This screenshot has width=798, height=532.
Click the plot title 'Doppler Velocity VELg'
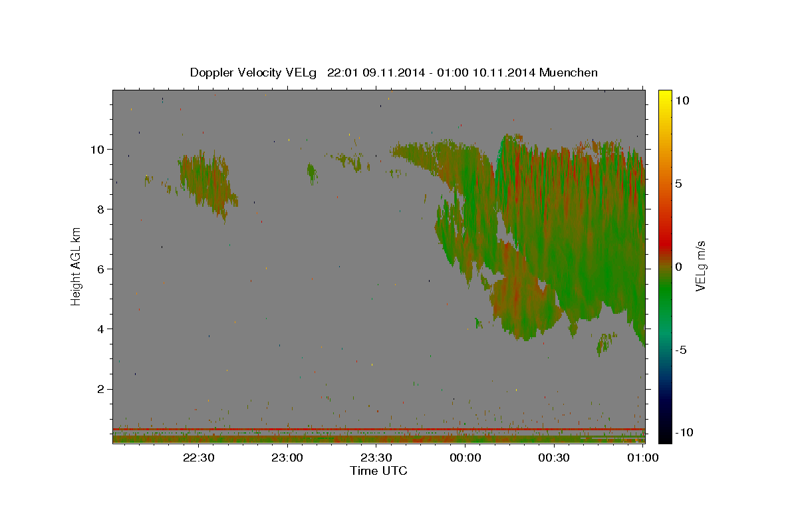tap(253, 72)
